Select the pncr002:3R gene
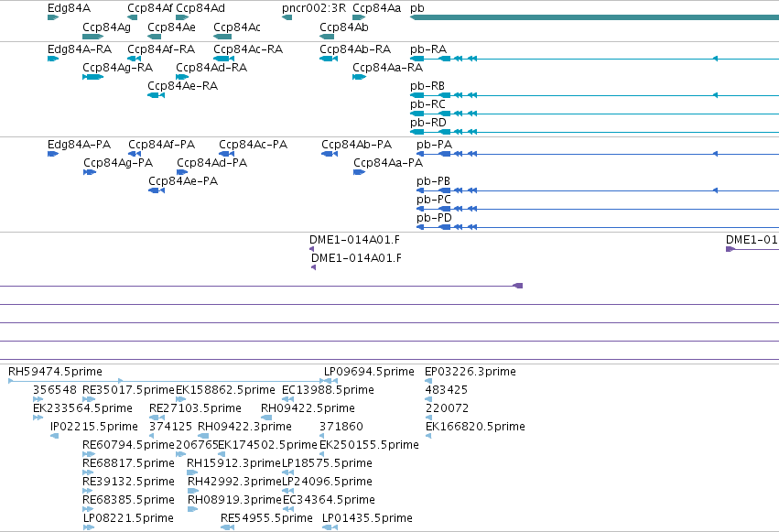This screenshot has width=779, height=532. tap(287, 17)
